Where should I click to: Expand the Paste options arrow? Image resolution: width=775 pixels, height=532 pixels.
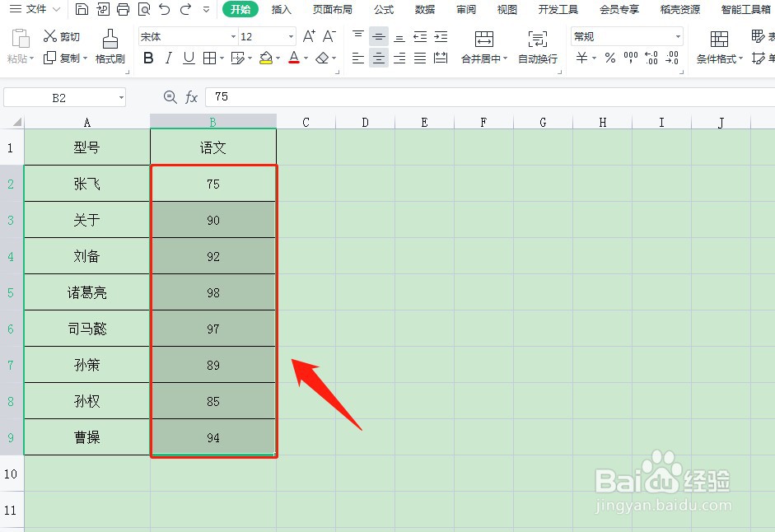tap(31, 58)
